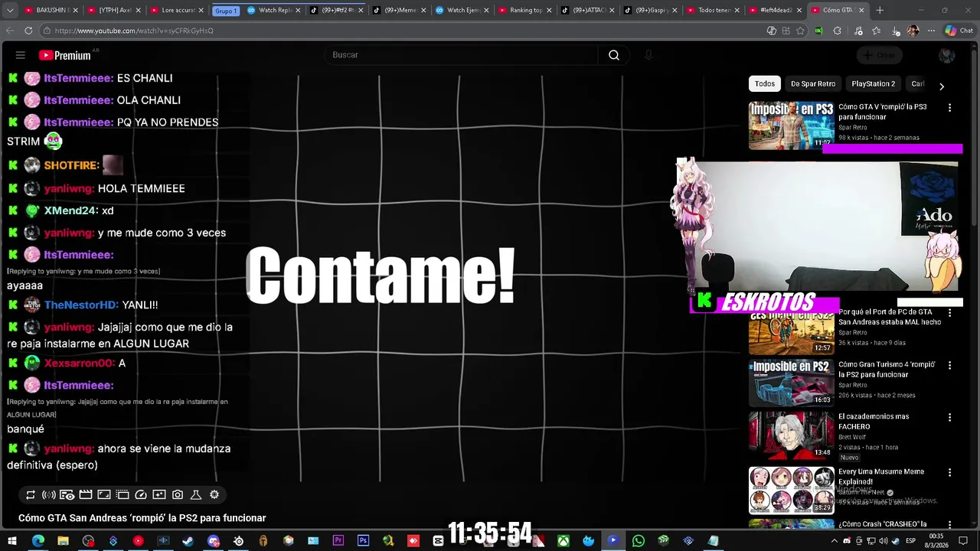Click SHOTFIRE username in chat
The image size is (980, 551).
click(x=72, y=165)
